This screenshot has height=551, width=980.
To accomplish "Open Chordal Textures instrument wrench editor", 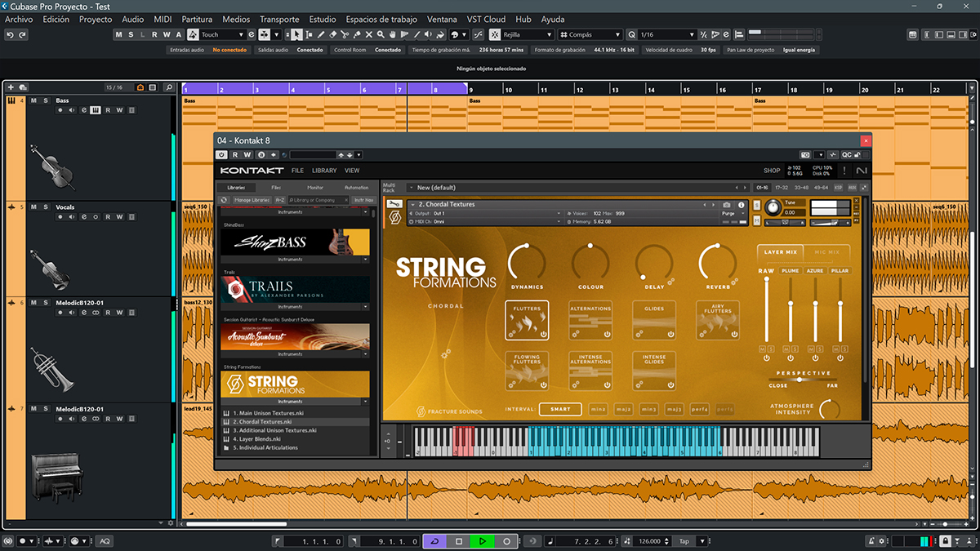I will point(394,204).
